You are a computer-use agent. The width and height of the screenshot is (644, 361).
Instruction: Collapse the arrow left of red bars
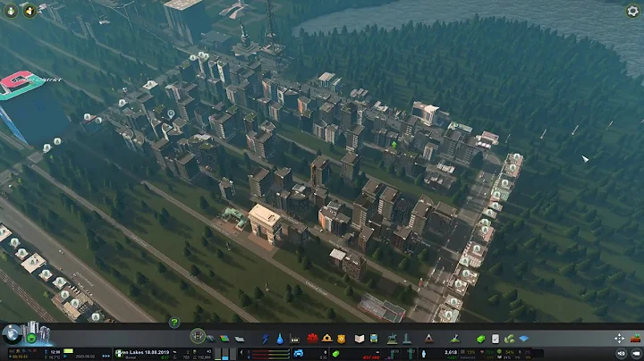(241, 352)
